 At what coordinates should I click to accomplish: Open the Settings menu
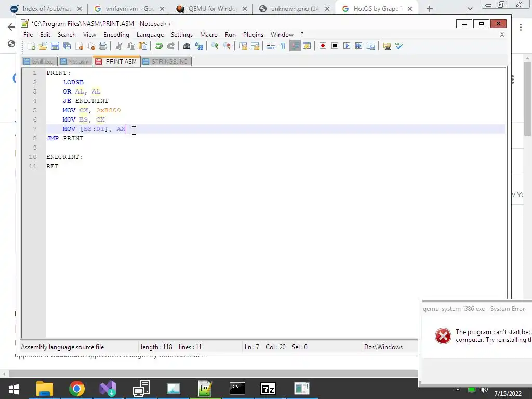(181, 35)
